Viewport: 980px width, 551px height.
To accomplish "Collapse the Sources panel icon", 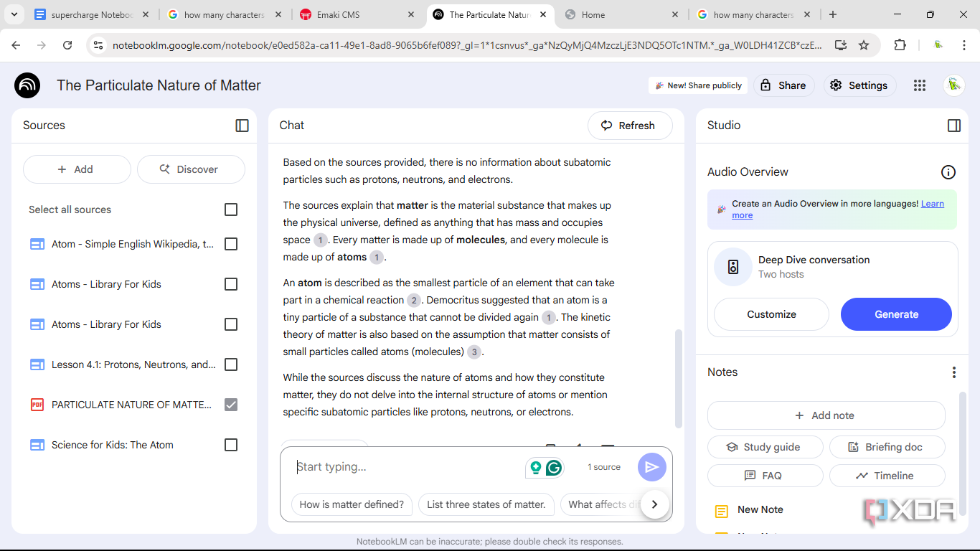I will (242, 126).
